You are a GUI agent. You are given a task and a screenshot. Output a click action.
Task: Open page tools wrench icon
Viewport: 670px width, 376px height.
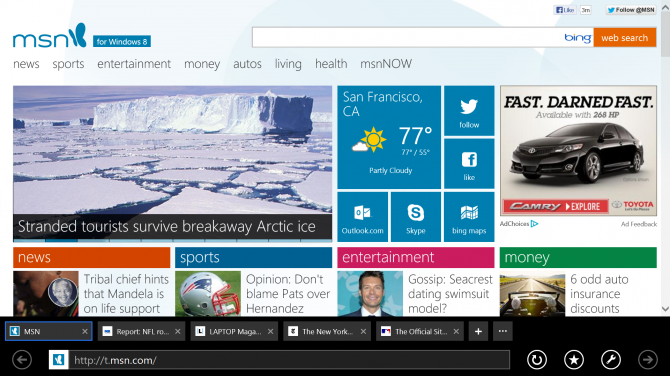(611, 360)
